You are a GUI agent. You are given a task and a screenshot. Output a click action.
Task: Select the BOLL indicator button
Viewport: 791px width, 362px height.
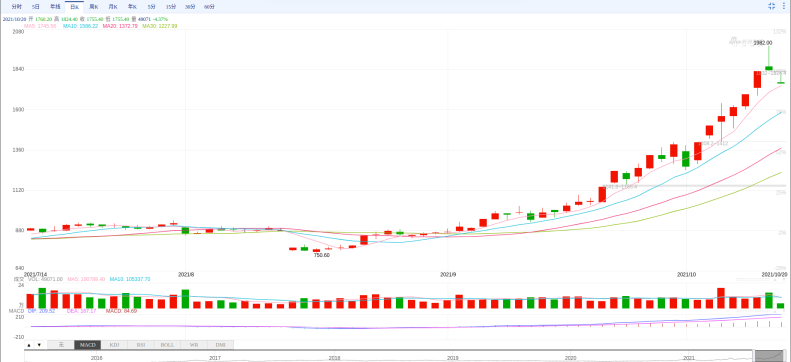167,345
